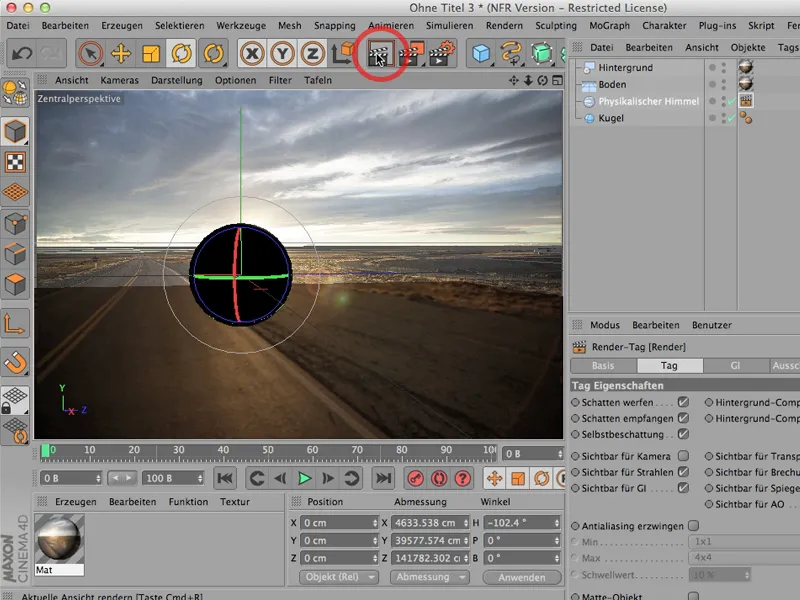
Task: Enable axis mode L-shaped icon
Action: tap(14, 323)
